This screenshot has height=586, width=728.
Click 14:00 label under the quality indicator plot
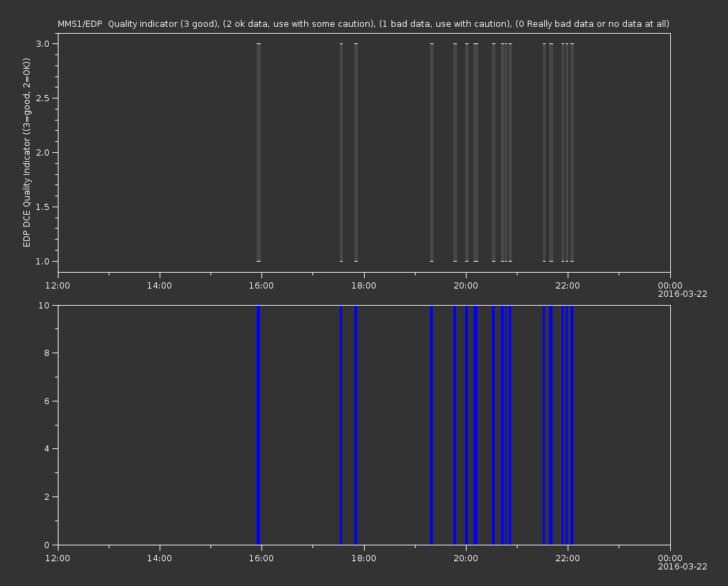coord(160,285)
